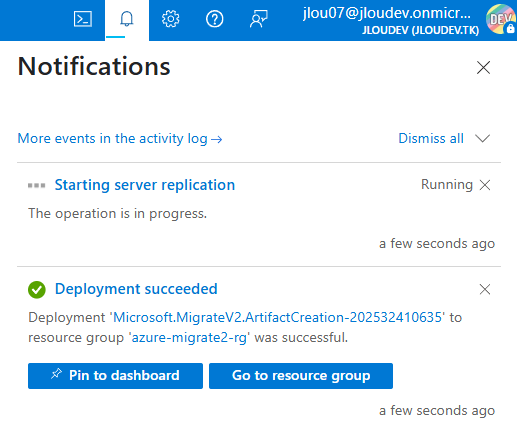The width and height of the screenshot is (517, 425).
Task: Open Cloud Shell from the top bar
Action: 83,19
